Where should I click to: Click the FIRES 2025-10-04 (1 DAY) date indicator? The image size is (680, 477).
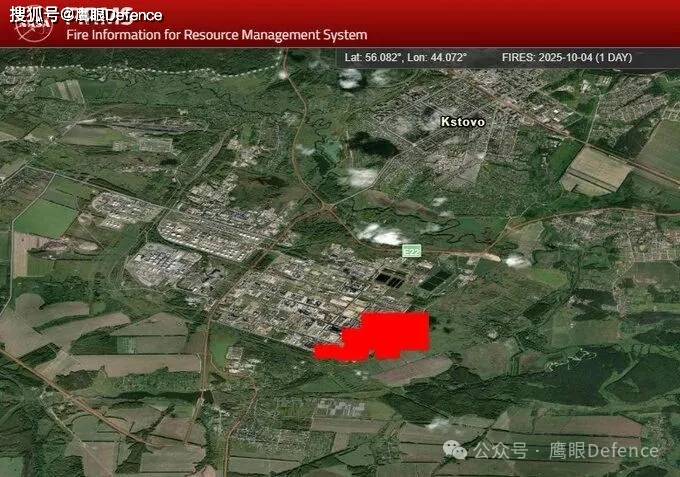[566, 58]
